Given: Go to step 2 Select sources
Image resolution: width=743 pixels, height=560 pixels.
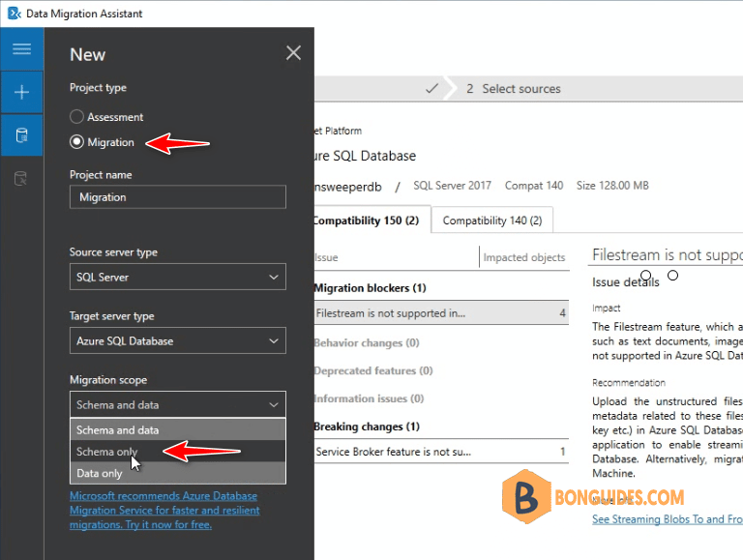Looking at the screenshot, I should 513,89.
